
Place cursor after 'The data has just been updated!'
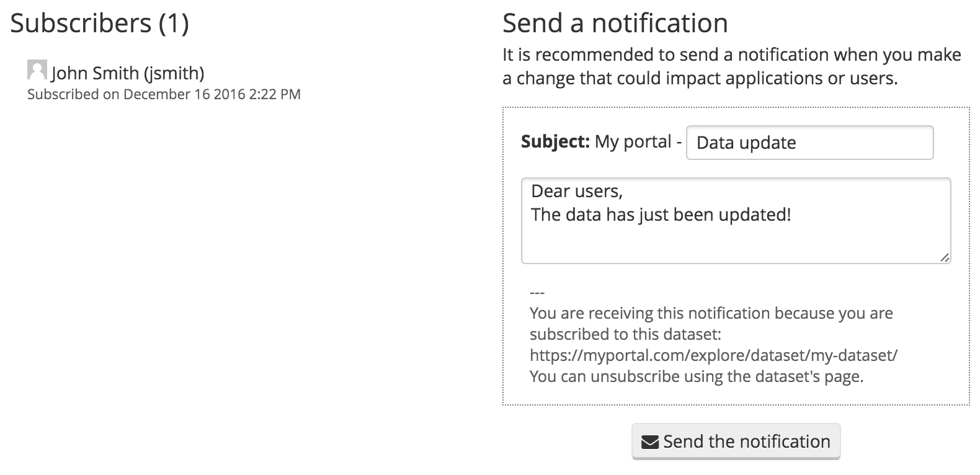(793, 215)
